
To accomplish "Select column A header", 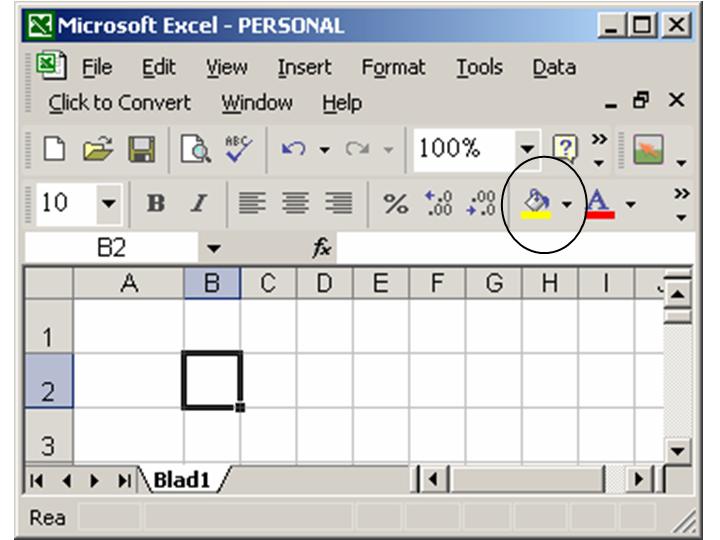I will (129, 283).
